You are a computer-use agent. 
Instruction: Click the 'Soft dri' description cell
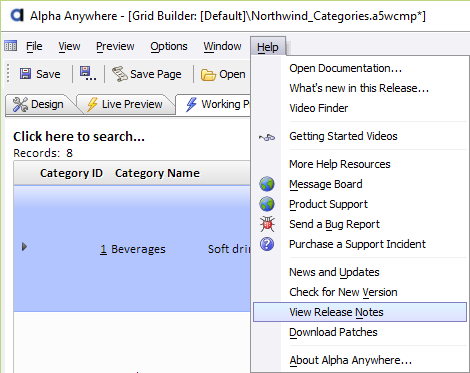click(229, 249)
